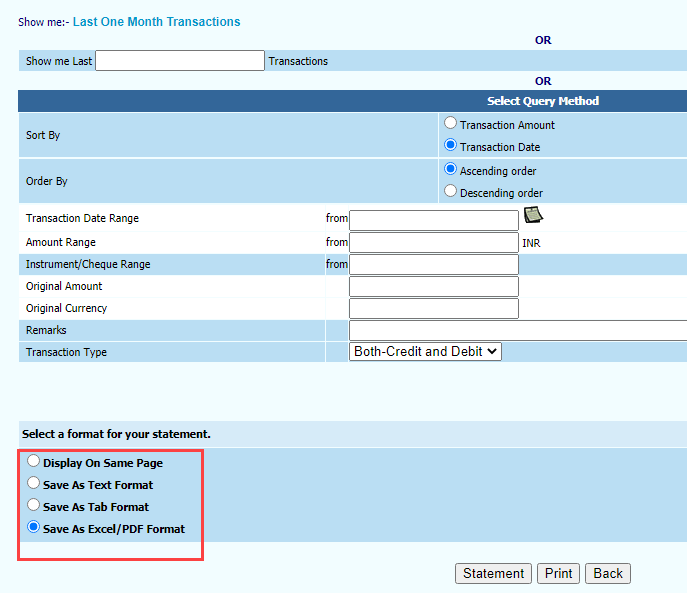The image size is (687, 593).
Task: Focus Instrument/Cheque Range from field
Action: point(434,264)
